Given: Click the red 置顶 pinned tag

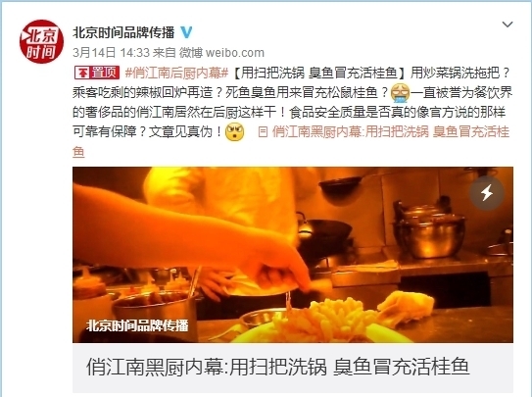Looking at the screenshot, I should click(x=97, y=73).
